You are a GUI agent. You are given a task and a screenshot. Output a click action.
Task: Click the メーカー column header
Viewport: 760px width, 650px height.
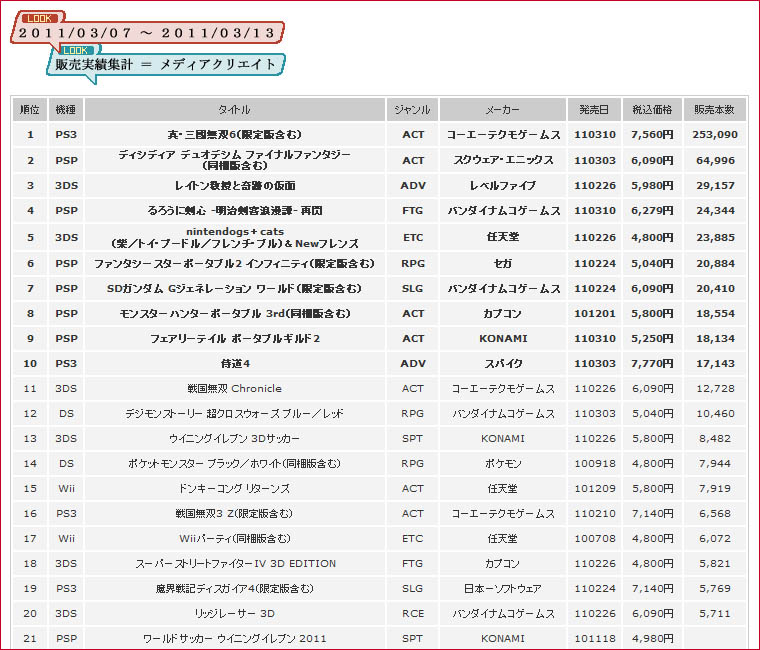503,110
